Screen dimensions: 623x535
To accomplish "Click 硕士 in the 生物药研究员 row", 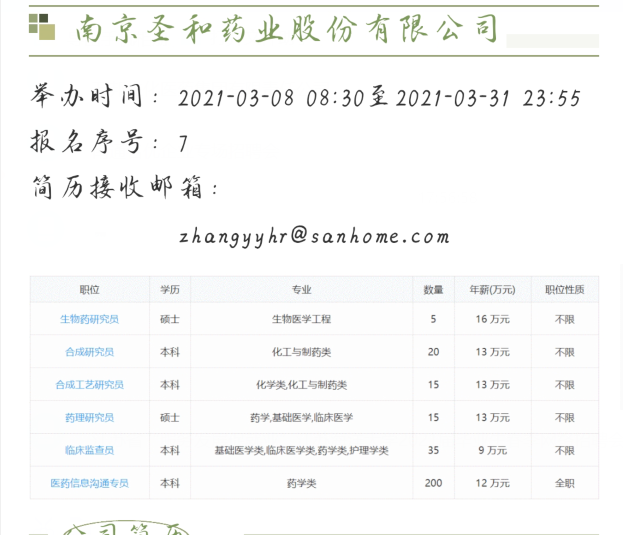I will click(170, 319).
